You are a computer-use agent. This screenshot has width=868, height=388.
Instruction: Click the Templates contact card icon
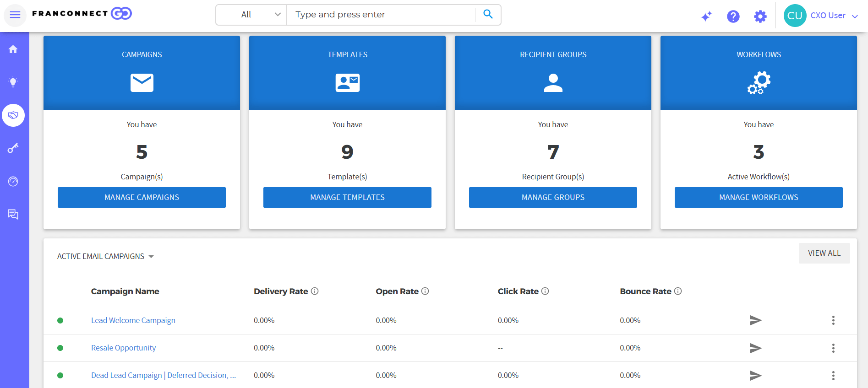[x=348, y=83]
